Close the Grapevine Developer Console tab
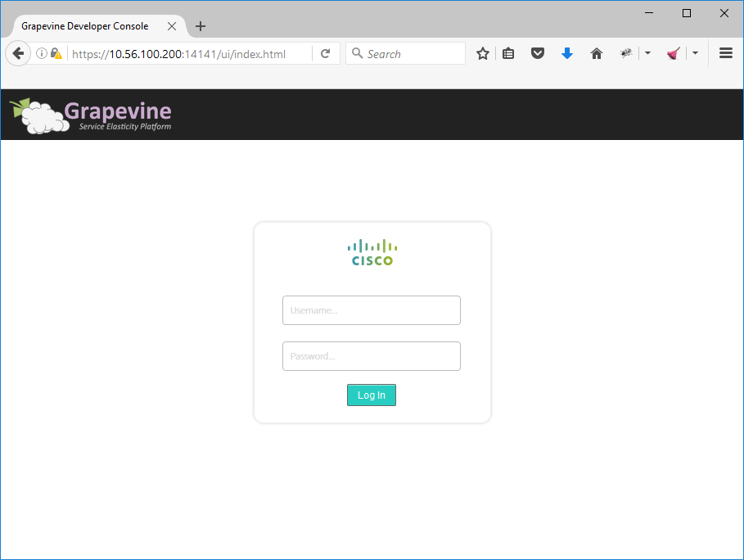Image resolution: width=744 pixels, height=560 pixels. pyautogui.click(x=172, y=26)
